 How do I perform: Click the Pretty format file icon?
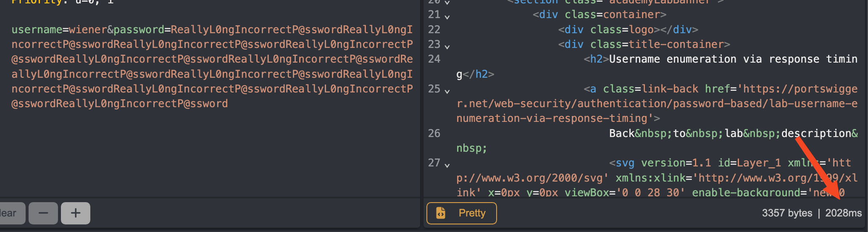pos(441,213)
